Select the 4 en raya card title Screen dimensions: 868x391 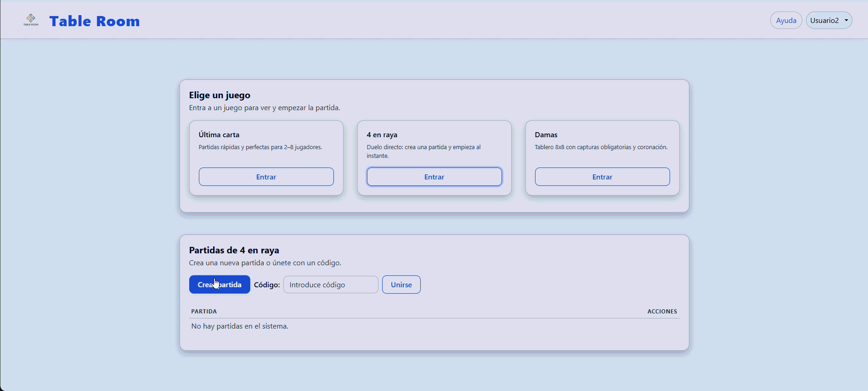click(x=382, y=134)
